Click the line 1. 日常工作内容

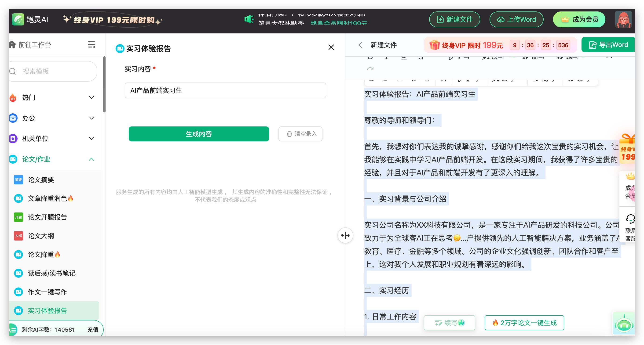(x=390, y=317)
